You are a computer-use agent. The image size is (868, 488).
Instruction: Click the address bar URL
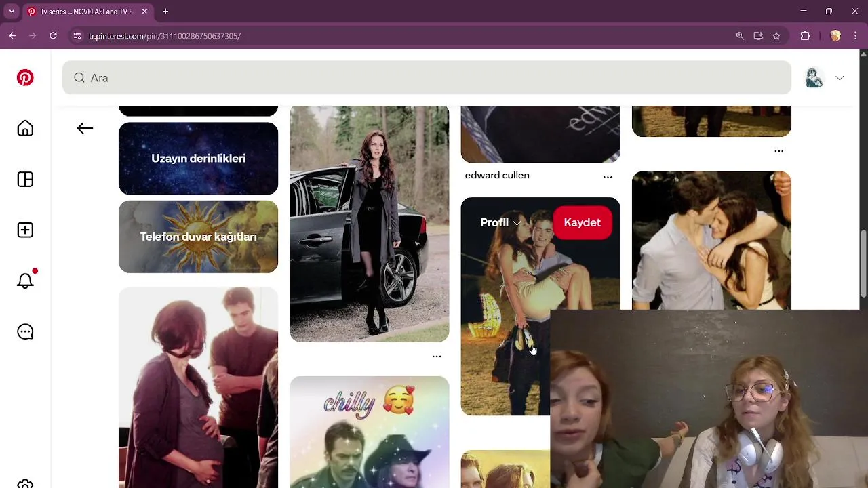(x=165, y=36)
